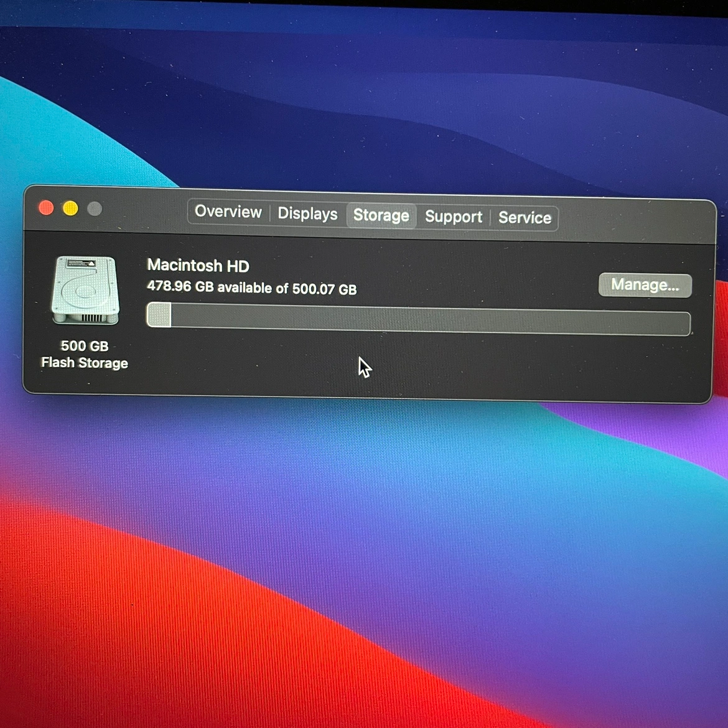
Task: Click the Macintosh HD drive icon
Action: pyautogui.click(x=85, y=291)
